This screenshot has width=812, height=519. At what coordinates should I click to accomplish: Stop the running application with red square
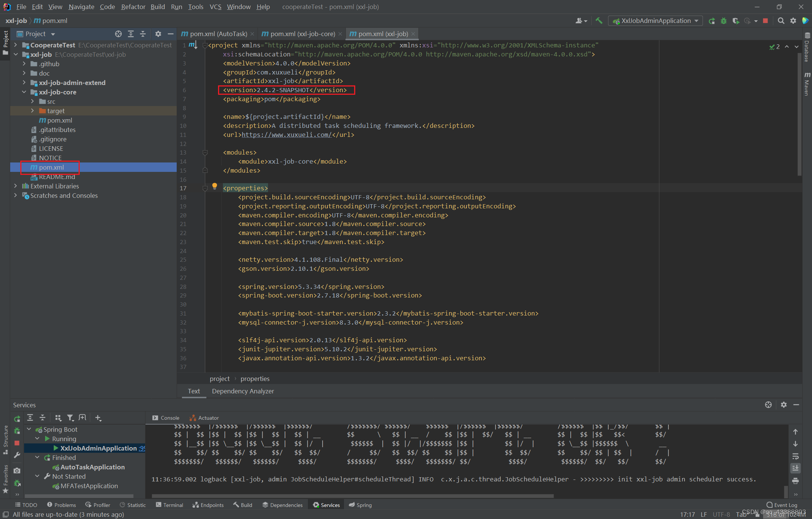pos(765,21)
